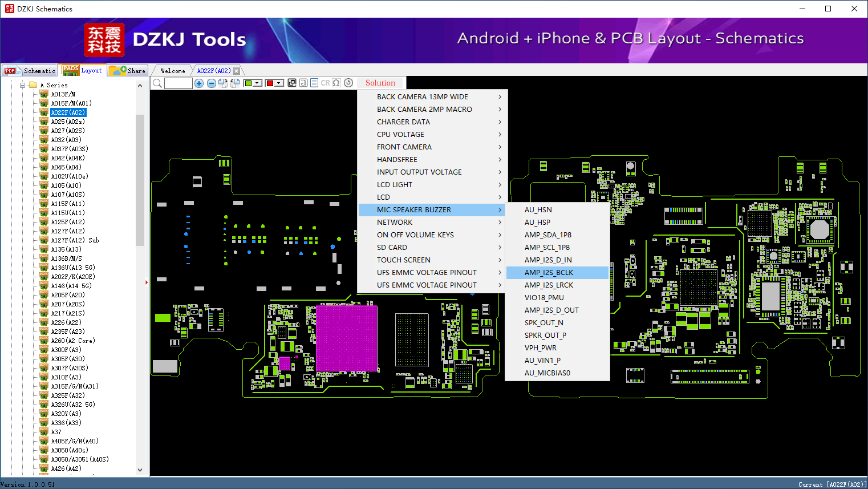Click the tree panel scroll down arrow
868x489 pixels.
pos(140,470)
